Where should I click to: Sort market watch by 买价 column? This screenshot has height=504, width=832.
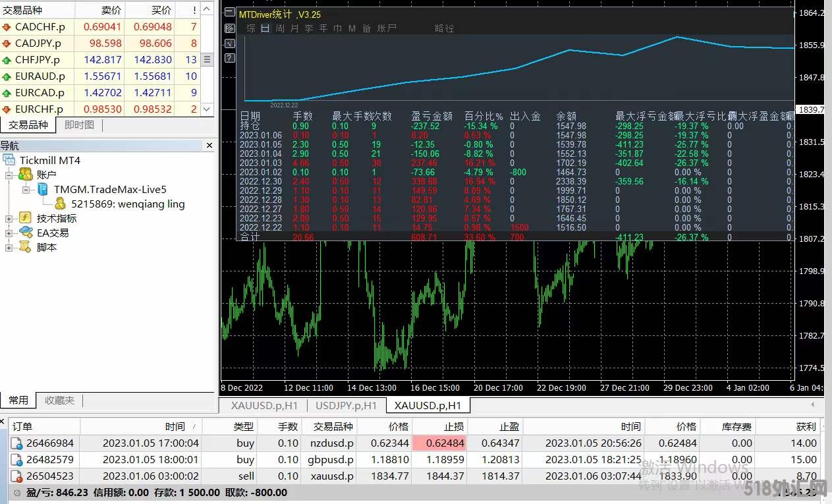tap(150, 10)
